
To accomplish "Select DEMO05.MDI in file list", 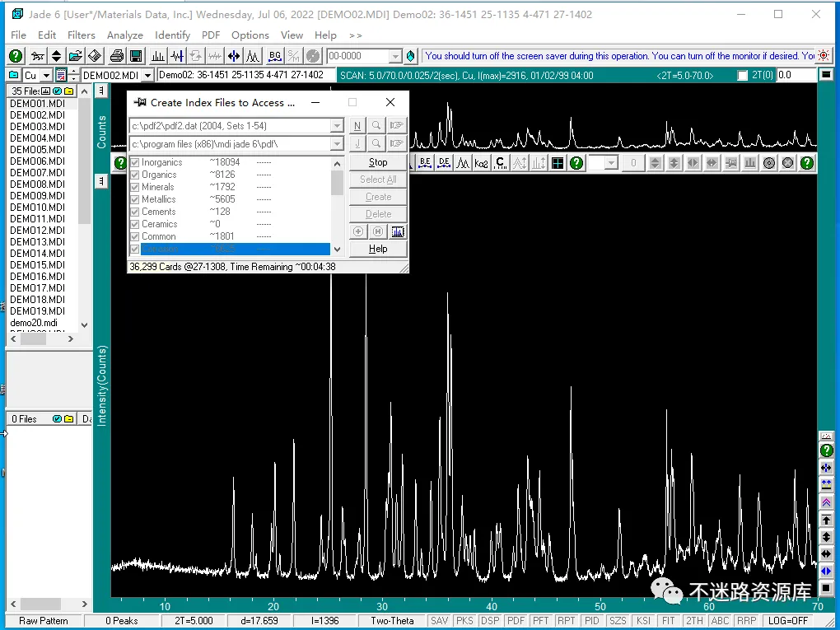I will point(38,149).
